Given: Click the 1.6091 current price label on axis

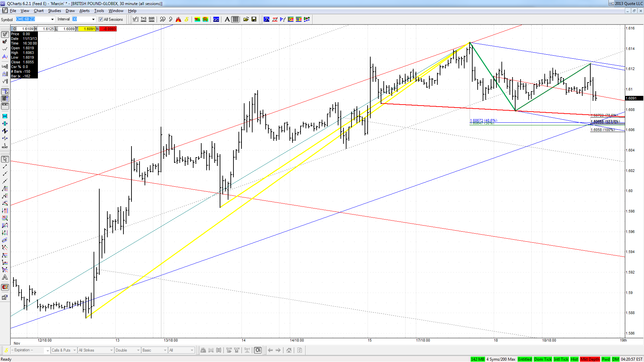Looking at the screenshot, I should click(x=634, y=98).
